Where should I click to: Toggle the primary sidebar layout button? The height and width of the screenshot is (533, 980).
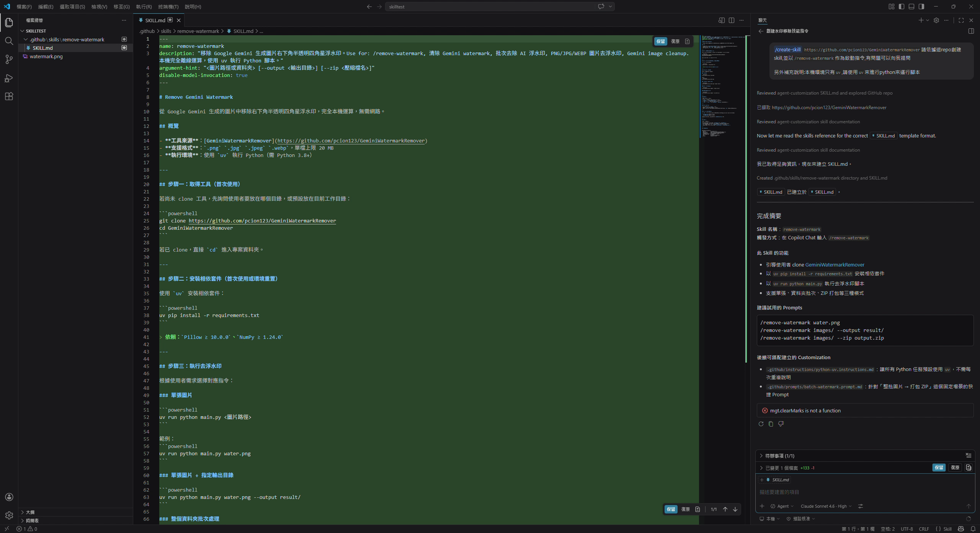point(902,7)
